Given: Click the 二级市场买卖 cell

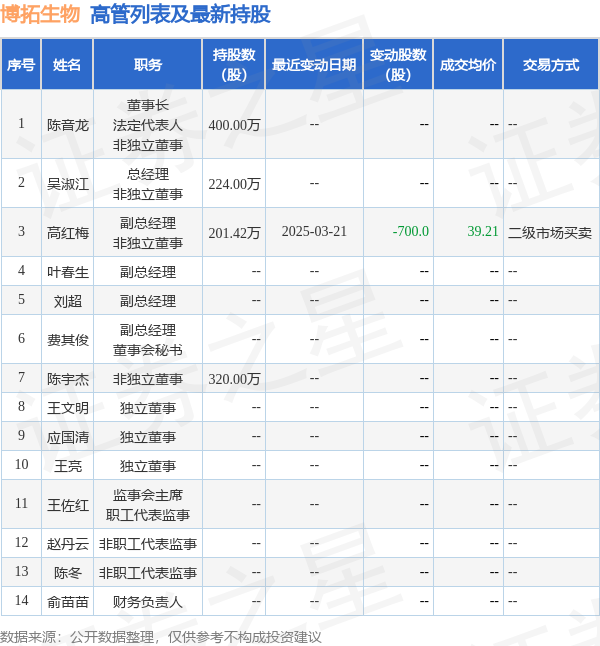Looking at the screenshot, I should tap(550, 233).
